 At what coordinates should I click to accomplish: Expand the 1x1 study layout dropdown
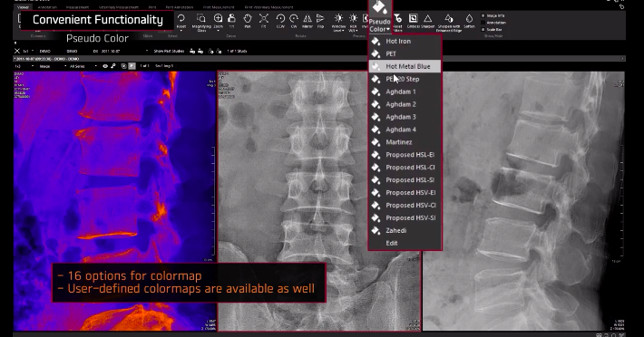[x=34, y=52]
